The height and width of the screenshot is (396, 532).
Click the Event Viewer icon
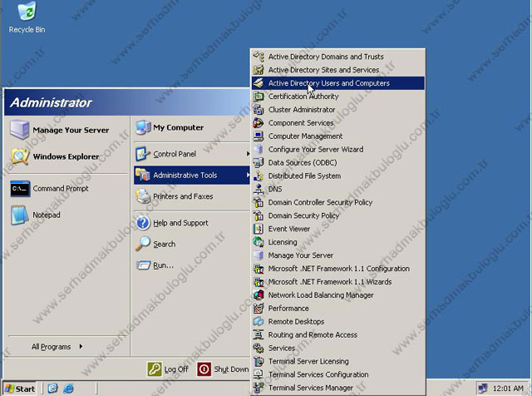coord(259,229)
